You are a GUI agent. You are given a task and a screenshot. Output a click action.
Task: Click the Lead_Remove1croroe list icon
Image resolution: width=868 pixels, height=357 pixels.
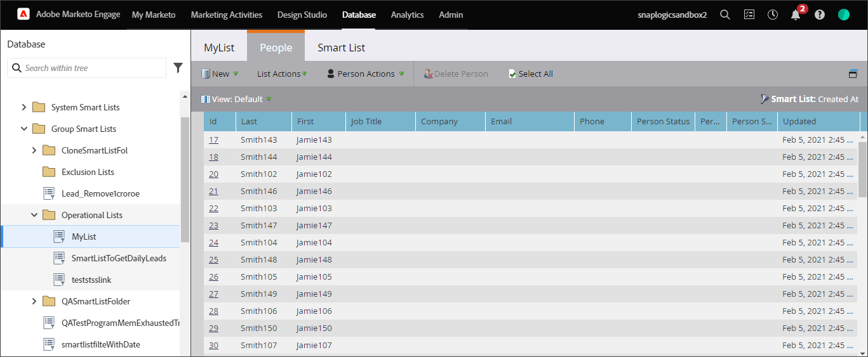click(49, 193)
